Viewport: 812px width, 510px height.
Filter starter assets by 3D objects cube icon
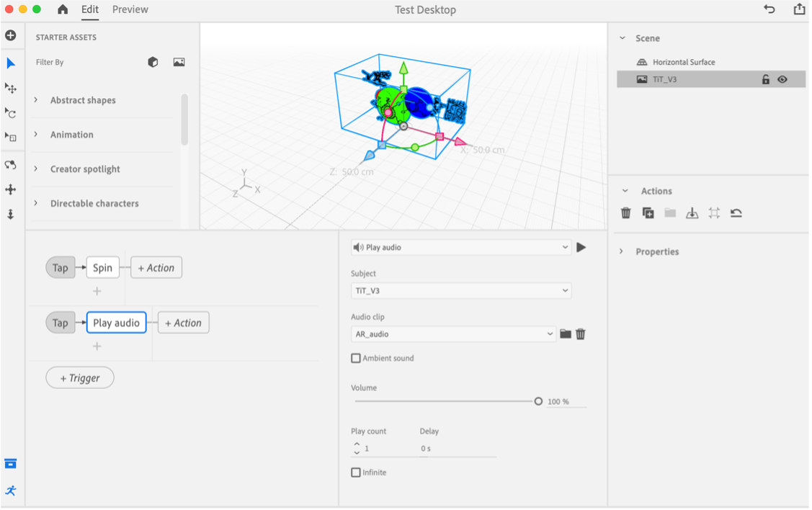153,62
